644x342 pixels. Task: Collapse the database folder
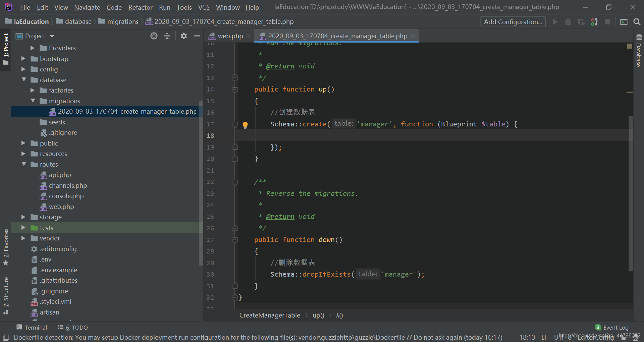(x=23, y=80)
